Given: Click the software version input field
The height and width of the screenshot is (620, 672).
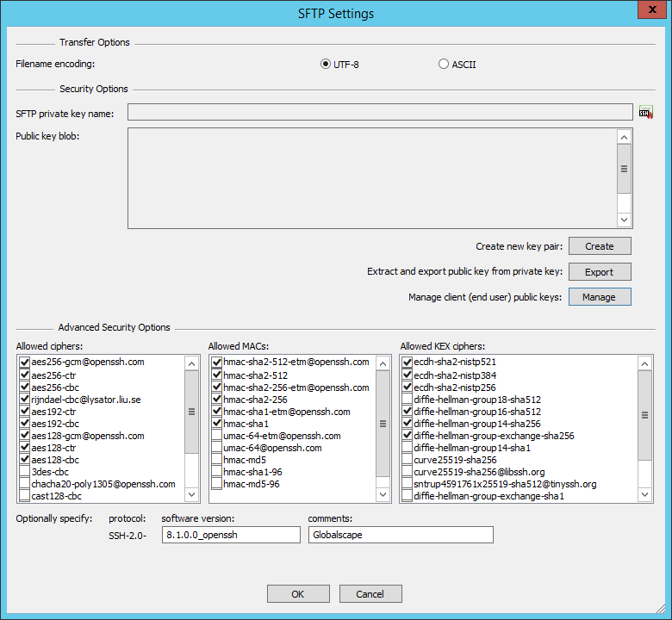Looking at the screenshot, I should [230, 535].
